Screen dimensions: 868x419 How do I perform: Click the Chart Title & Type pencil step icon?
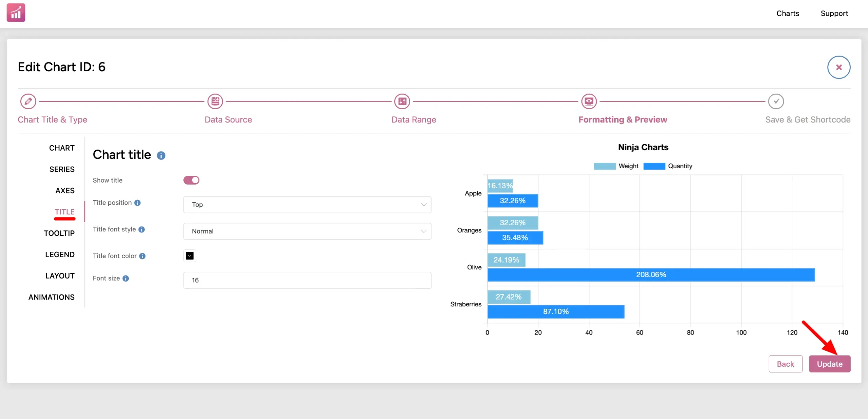28,101
